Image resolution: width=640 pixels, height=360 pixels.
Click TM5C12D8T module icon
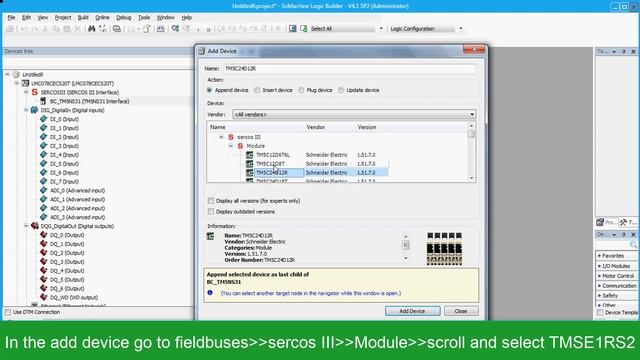coord(249,164)
